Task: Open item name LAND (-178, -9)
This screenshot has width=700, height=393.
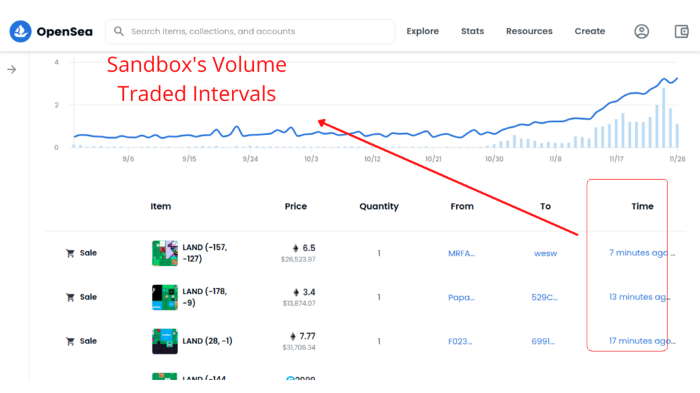Action: pyautogui.click(x=205, y=297)
